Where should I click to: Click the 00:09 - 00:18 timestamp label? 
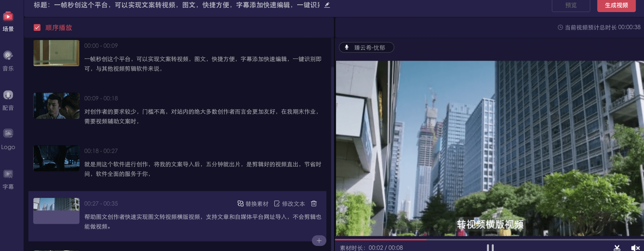pyautogui.click(x=101, y=98)
